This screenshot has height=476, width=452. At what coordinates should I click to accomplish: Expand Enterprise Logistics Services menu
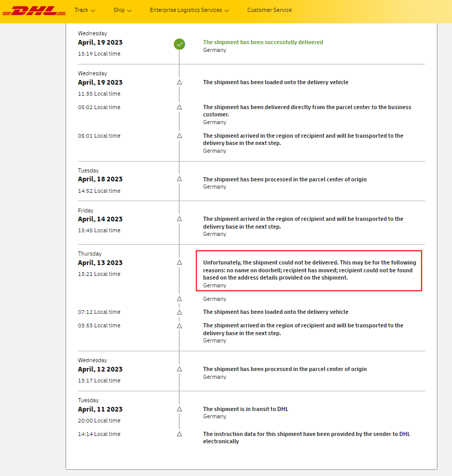(x=189, y=10)
